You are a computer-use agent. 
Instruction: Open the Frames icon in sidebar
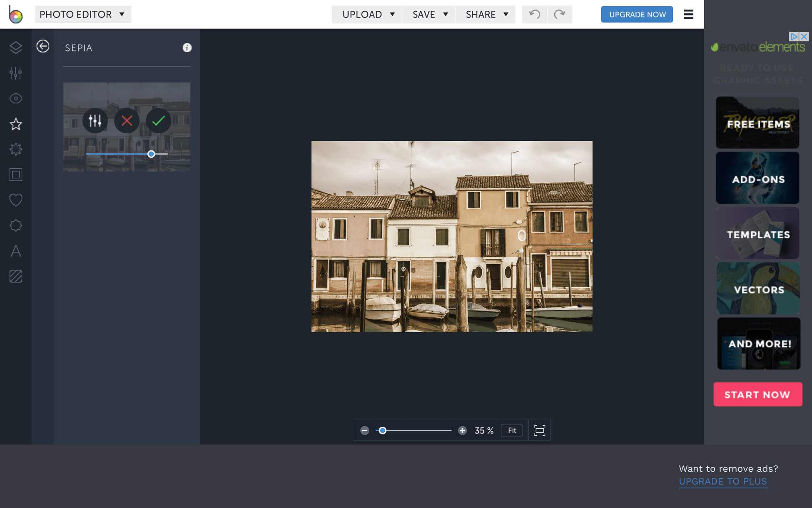(16, 175)
